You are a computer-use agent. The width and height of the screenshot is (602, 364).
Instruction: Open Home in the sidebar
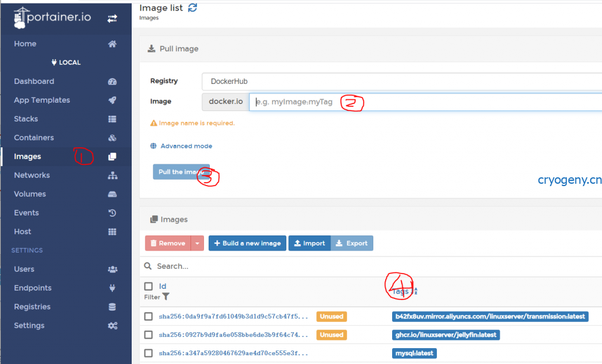pos(25,43)
